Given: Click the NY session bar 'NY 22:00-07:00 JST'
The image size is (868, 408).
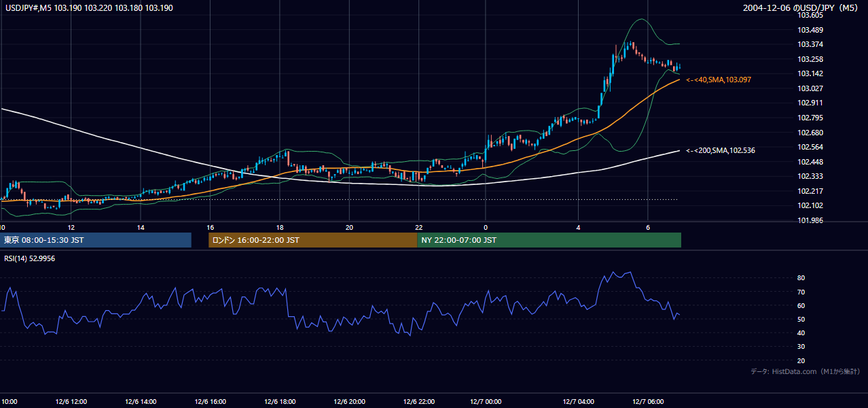Looking at the screenshot, I should click(549, 240).
